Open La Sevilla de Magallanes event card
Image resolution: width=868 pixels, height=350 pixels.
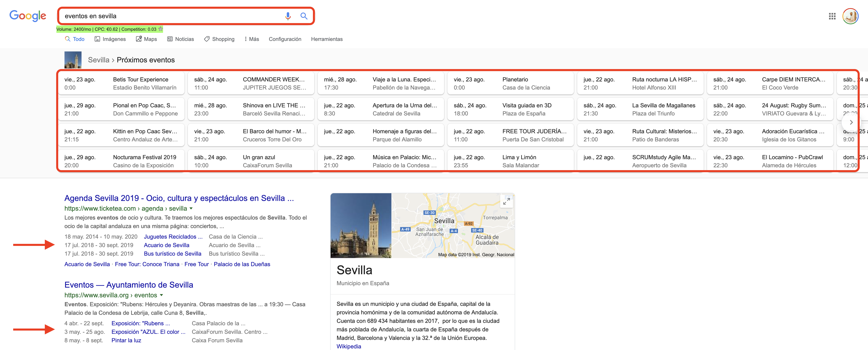coord(640,109)
